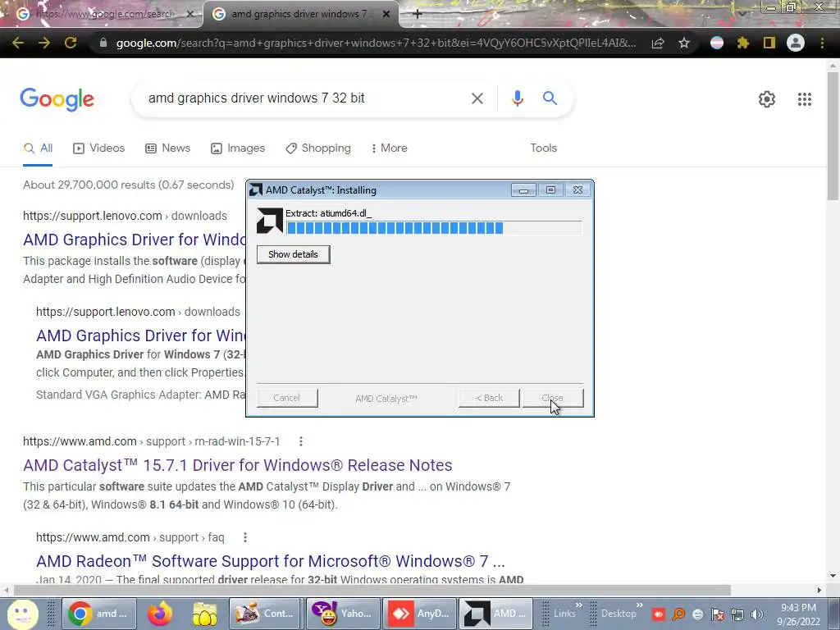
Task: Click the horizontal scrollbar at page bottom
Action: click(372, 590)
